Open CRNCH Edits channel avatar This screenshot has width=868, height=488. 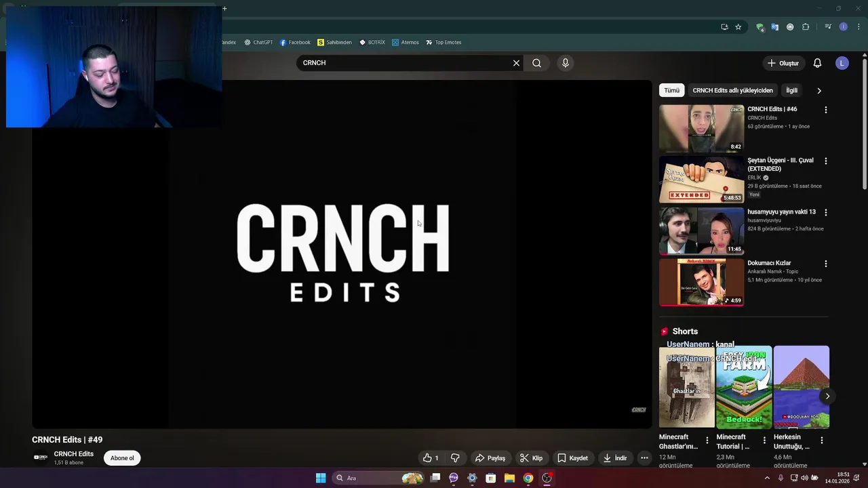click(x=41, y=457)
